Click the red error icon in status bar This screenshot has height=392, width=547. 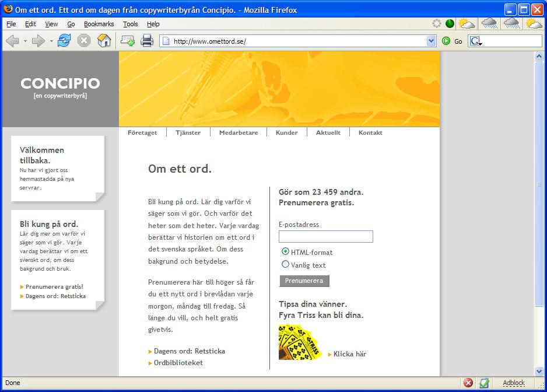click(468, 383)
